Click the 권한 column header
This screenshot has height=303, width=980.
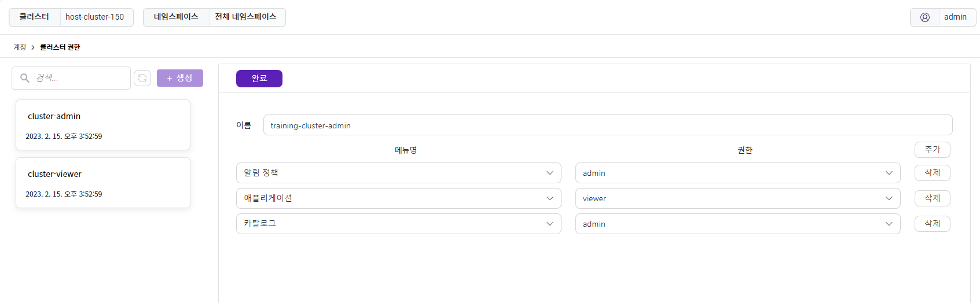(x=745, y=150)
